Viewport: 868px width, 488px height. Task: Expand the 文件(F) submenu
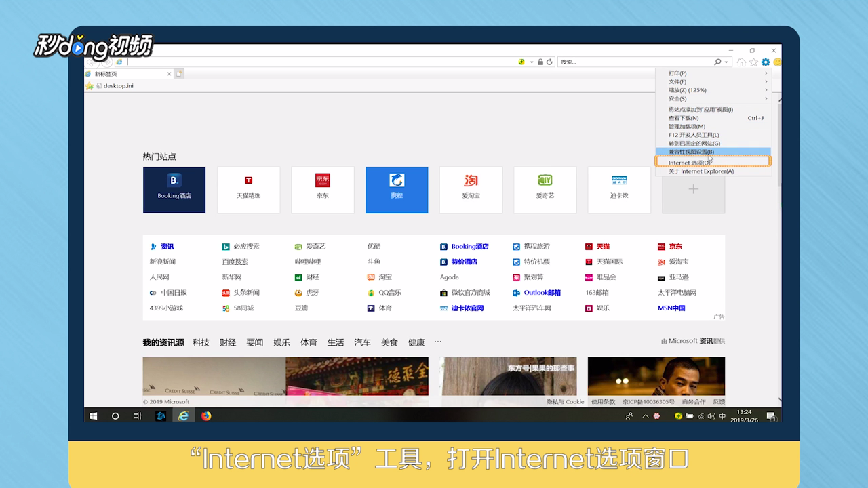pyautogui.click(x=713, y=81)
